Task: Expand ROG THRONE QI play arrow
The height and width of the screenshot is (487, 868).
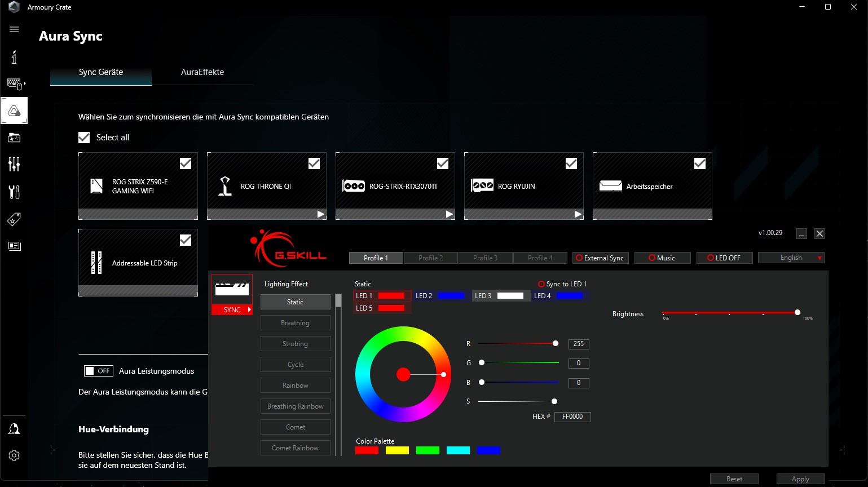Action: [320, 214]
